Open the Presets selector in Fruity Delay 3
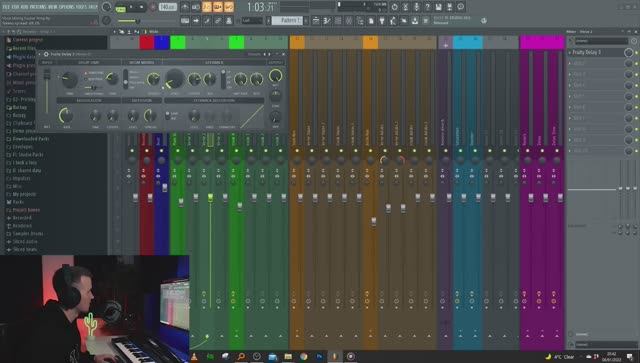This screenshot has height=363, width=640. pyautogui.click(x=254, y=54)
